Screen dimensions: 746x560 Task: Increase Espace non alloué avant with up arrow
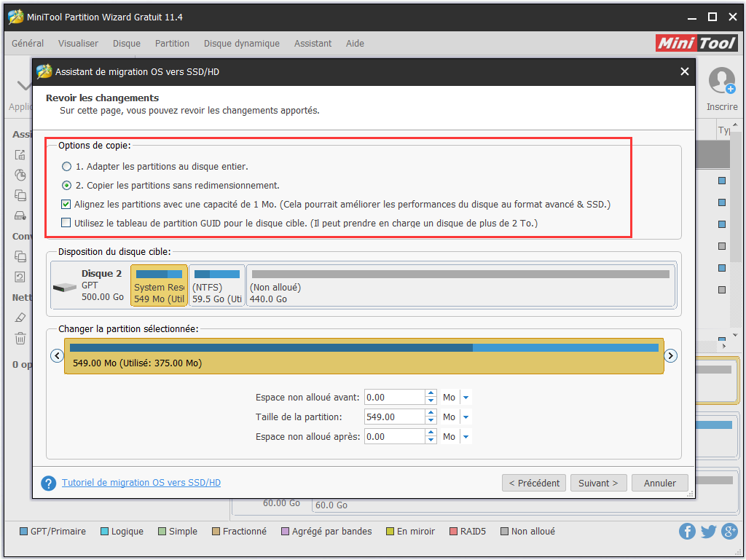point(431,394)
